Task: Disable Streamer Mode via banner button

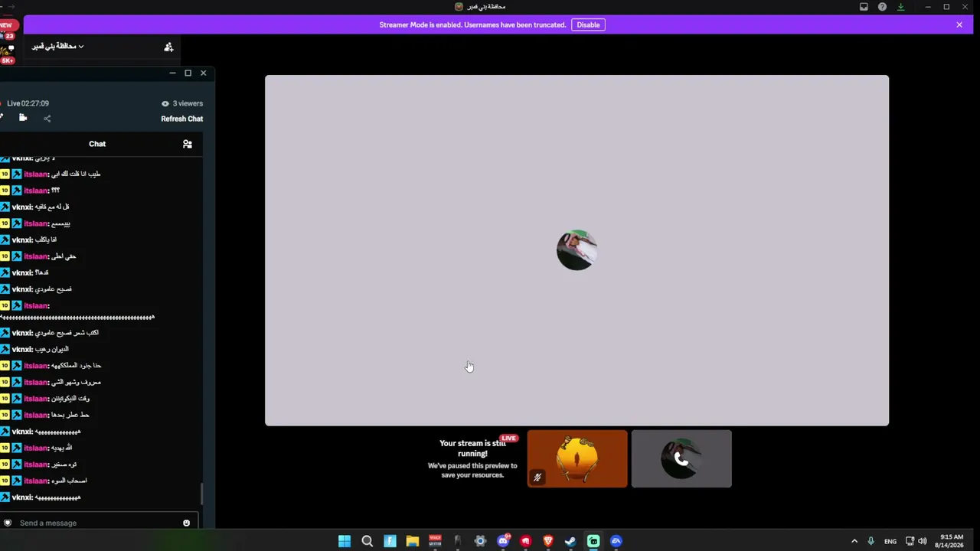Action: pyautogui.click(x=588, y=24)
